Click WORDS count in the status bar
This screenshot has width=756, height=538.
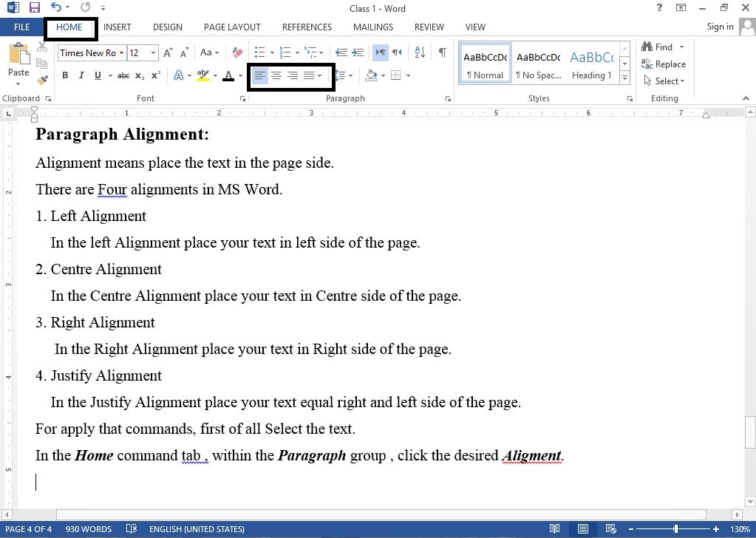[89, 529]
